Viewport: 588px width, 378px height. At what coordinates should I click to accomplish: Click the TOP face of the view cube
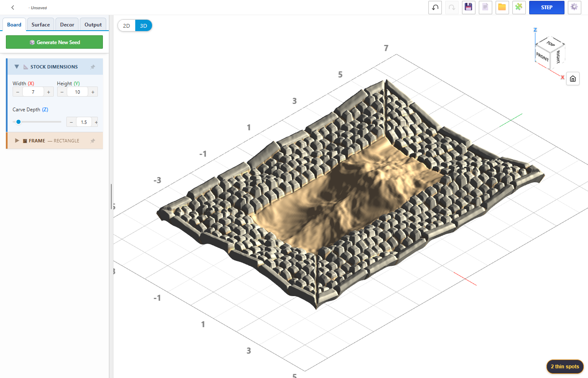tap(551, 43)
